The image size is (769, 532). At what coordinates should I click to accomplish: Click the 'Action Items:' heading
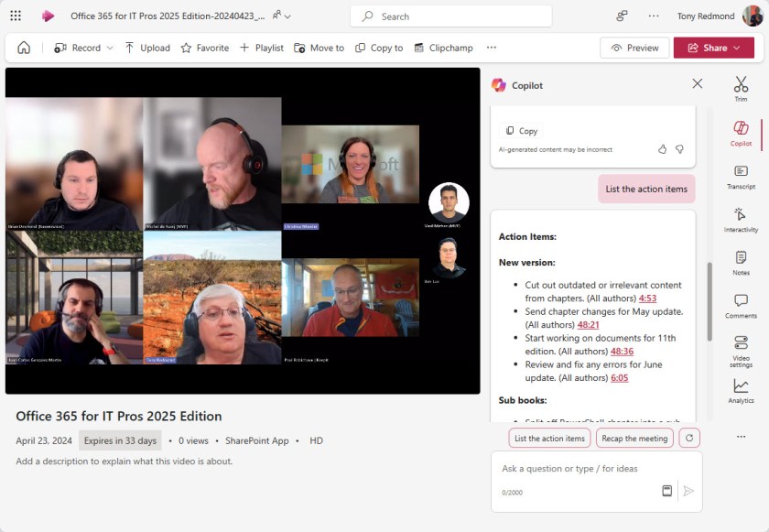pos(527,237)
